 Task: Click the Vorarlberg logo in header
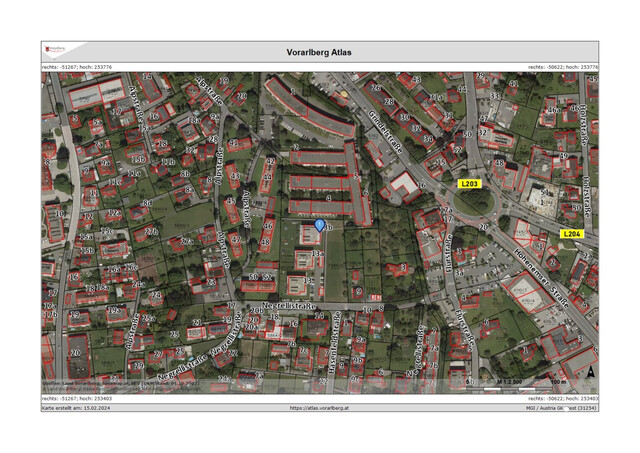pyautogui.click(x=55, y=49)
